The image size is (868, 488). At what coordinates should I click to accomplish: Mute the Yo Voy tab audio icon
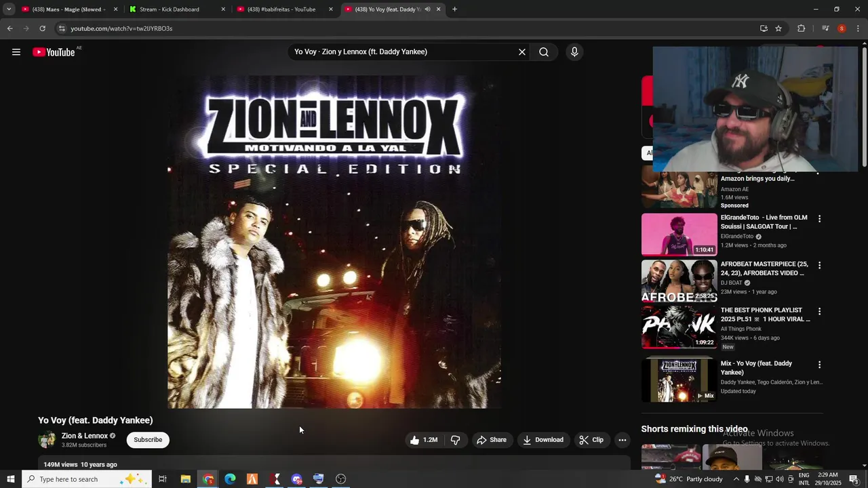pyautogui.click(x=427, y=9)
